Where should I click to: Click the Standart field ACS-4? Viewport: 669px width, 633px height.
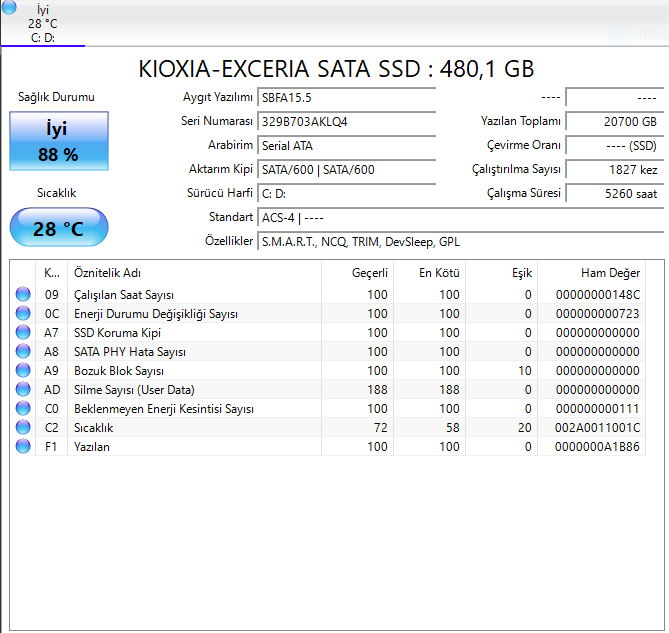[x=461, y=218]
